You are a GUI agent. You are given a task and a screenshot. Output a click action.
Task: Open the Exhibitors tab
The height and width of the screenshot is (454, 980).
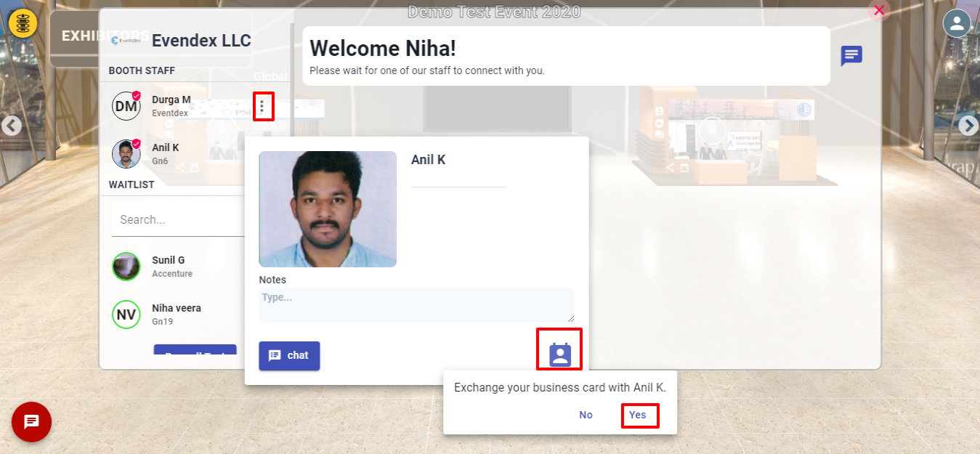[105, 36]
